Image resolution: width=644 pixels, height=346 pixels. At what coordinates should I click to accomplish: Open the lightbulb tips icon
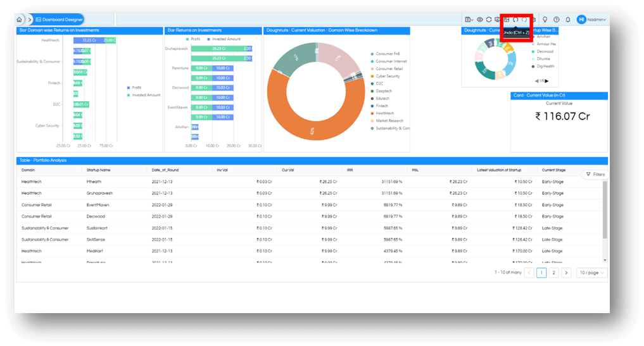point(545,19)
